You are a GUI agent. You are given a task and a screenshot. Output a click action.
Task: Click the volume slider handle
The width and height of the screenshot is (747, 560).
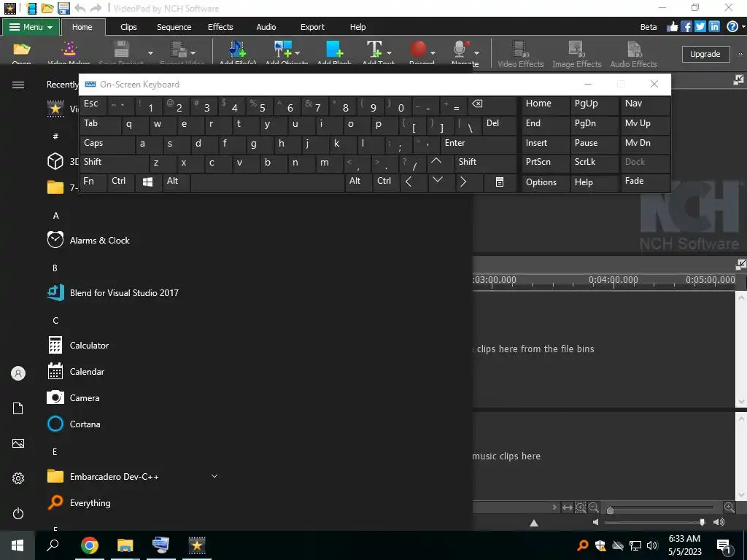(702, 522)
